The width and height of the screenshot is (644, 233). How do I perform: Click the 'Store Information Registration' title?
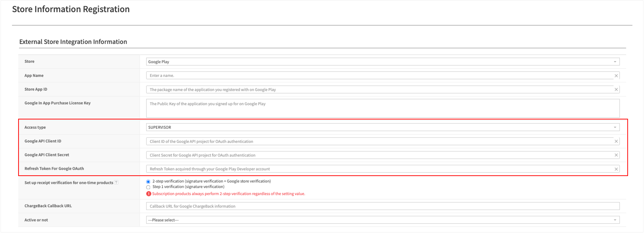(71, 9)
